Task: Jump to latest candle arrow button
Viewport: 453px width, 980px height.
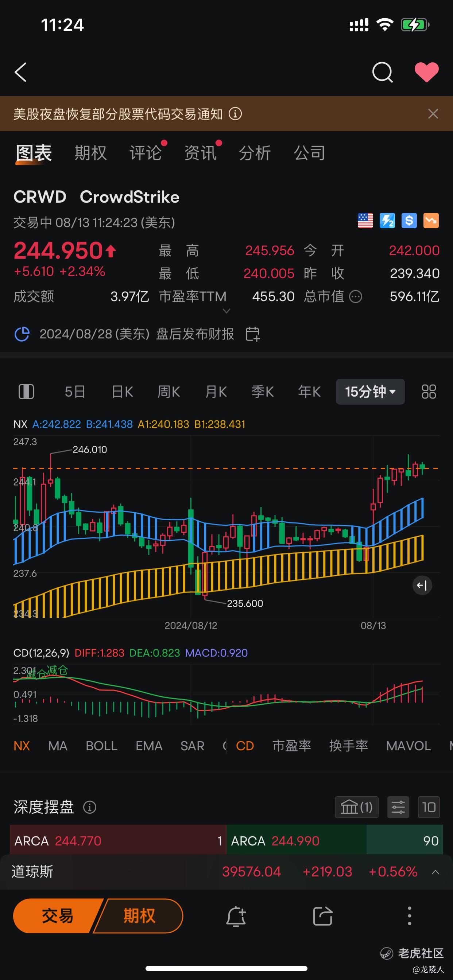Action: pos(422,585)
